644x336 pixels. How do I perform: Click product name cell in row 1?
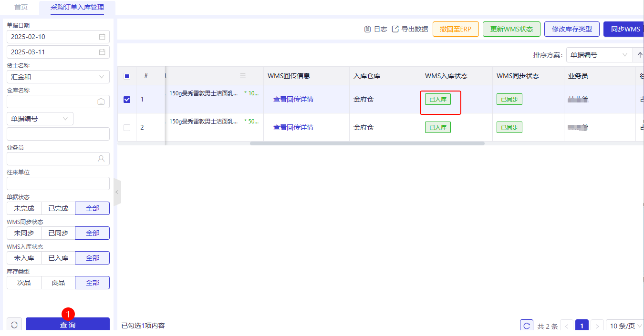pyautogui.click(x=204, y=93)
